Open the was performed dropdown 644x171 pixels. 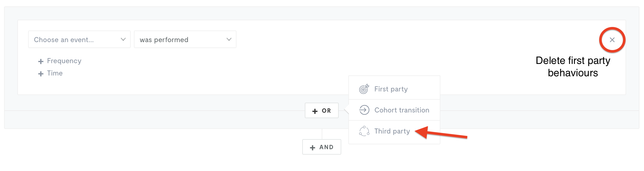pos(185,39)
